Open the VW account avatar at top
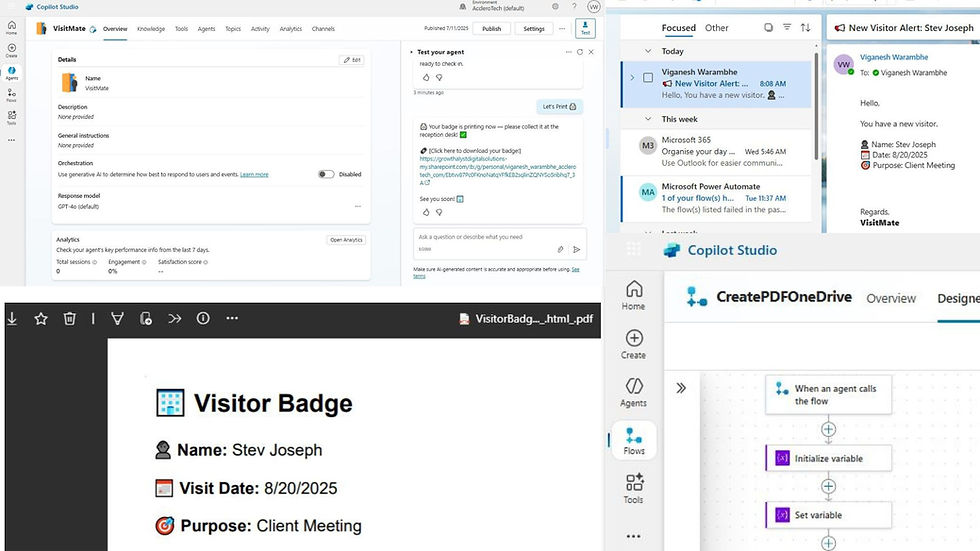Viewport: 980px width, 551px height. coord(594,7)
